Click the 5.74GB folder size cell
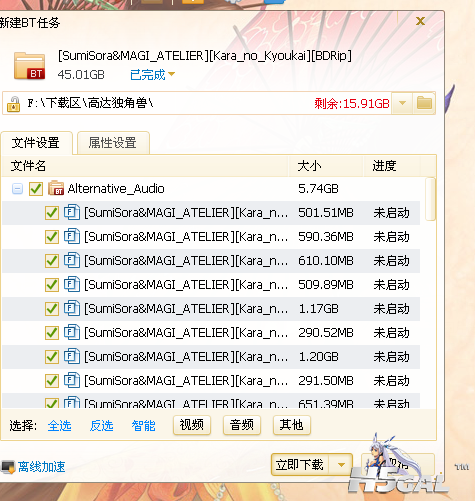Viewport: 475px width, 501px height. [x=318, y=189]
